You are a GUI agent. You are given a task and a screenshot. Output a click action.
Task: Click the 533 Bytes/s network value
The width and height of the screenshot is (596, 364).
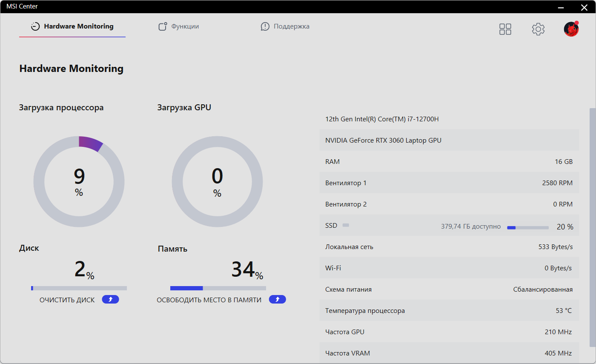pos(556,247)
